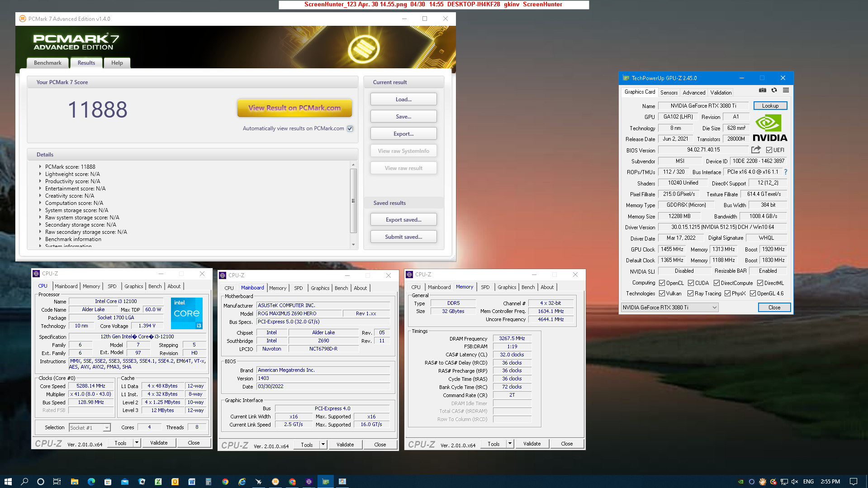Open Microsoft Store from the taskbar
This screenshot has width=868, height=488.
[108, 482]
